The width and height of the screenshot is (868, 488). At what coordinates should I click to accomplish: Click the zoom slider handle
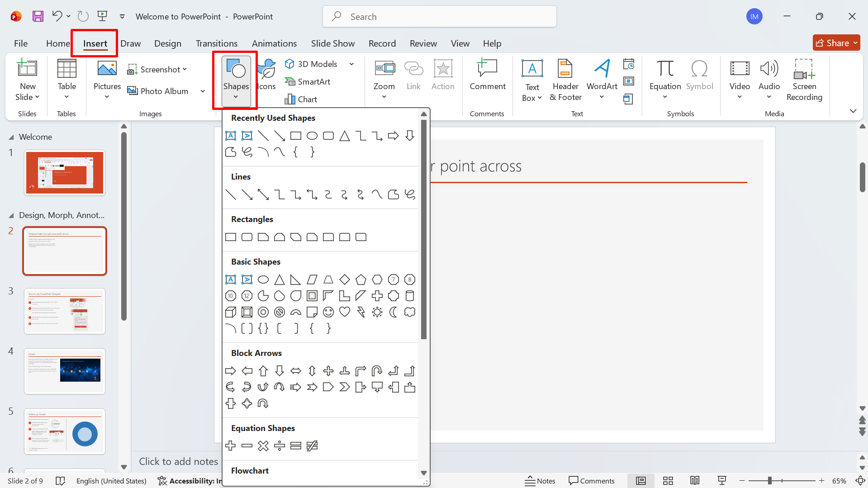770,481
